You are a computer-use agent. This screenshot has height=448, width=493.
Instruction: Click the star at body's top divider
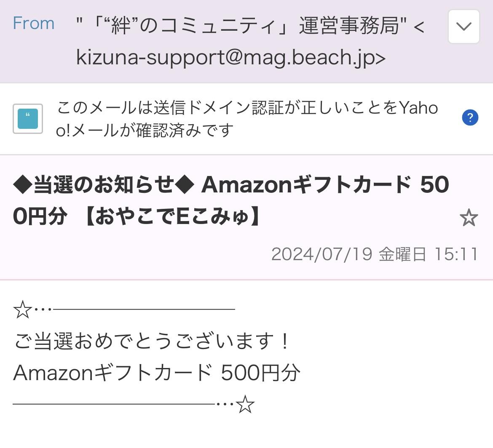click(x=23, y=310)
